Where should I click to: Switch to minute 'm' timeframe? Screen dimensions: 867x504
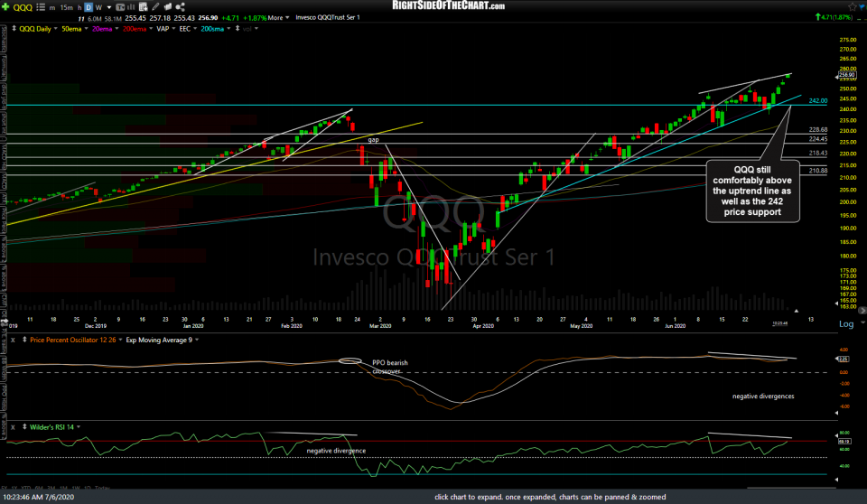[52, 8]
